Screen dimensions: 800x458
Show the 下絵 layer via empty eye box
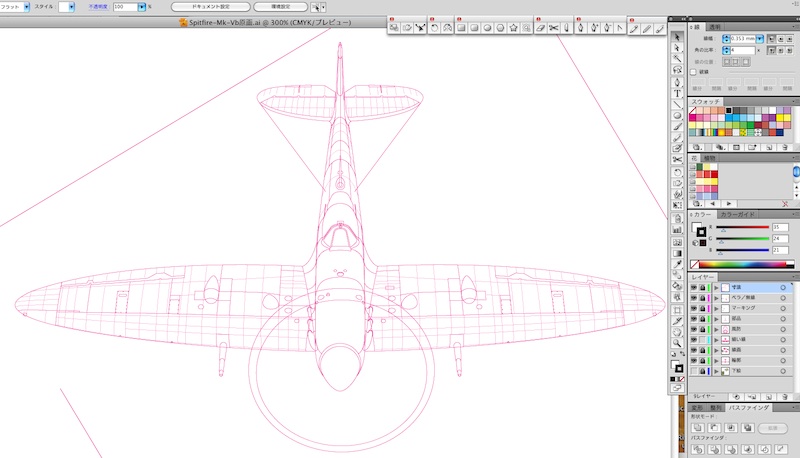[x=693, y=371]
